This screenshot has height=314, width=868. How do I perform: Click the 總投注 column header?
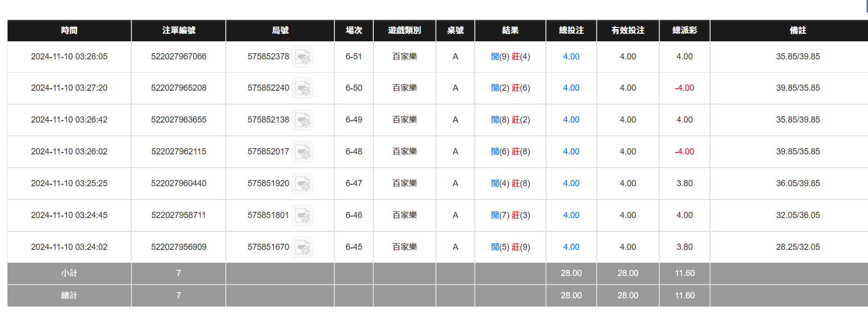(x=571, y=30)
